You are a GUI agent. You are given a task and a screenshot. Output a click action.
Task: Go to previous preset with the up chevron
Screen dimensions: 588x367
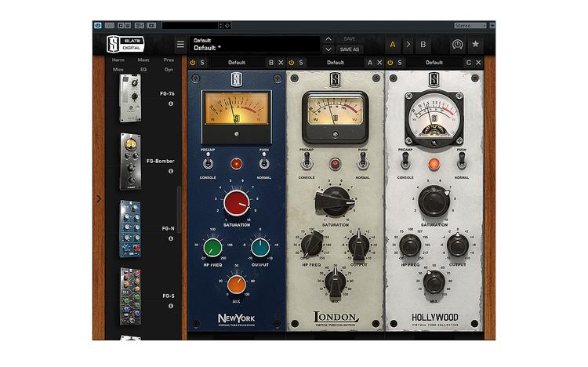coord(328,39)
